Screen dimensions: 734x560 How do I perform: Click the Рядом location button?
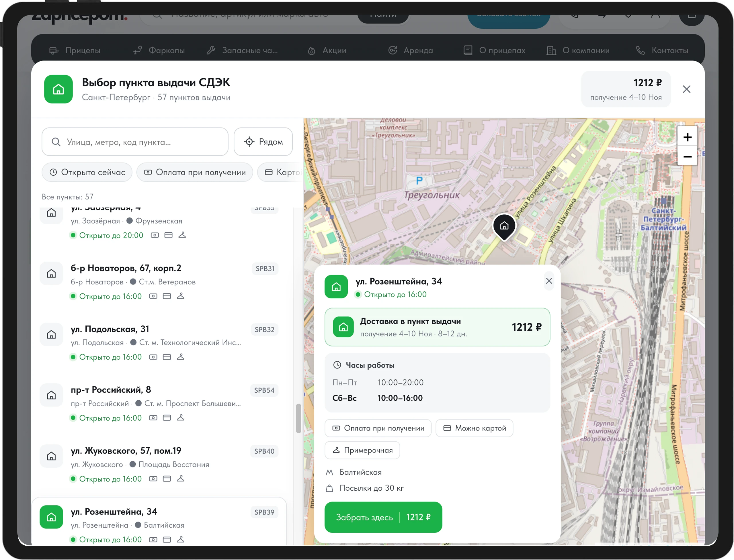[263, 142]
